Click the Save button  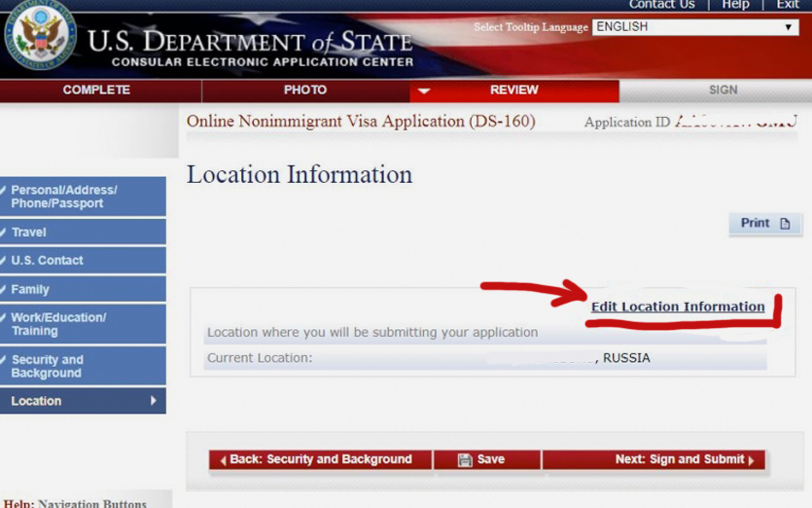[487, 459]
